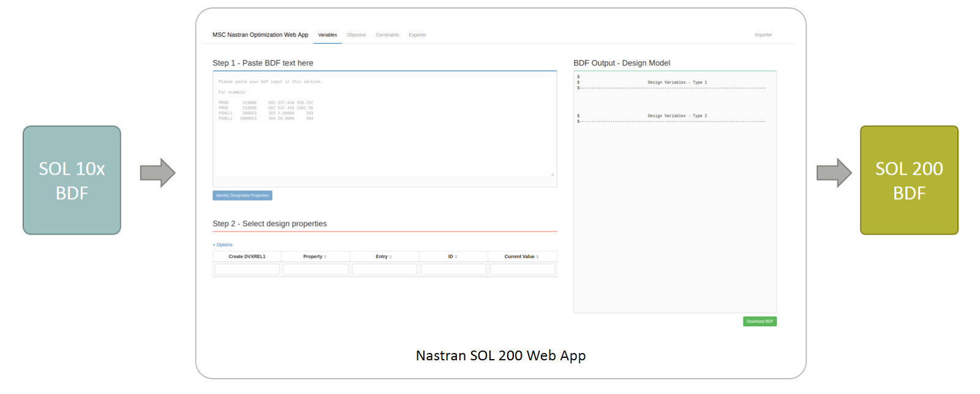Click the BDF Output - Design Model heading
Image resolution: width=980 pixels, height=394 pixels.
tap(622, 63)
